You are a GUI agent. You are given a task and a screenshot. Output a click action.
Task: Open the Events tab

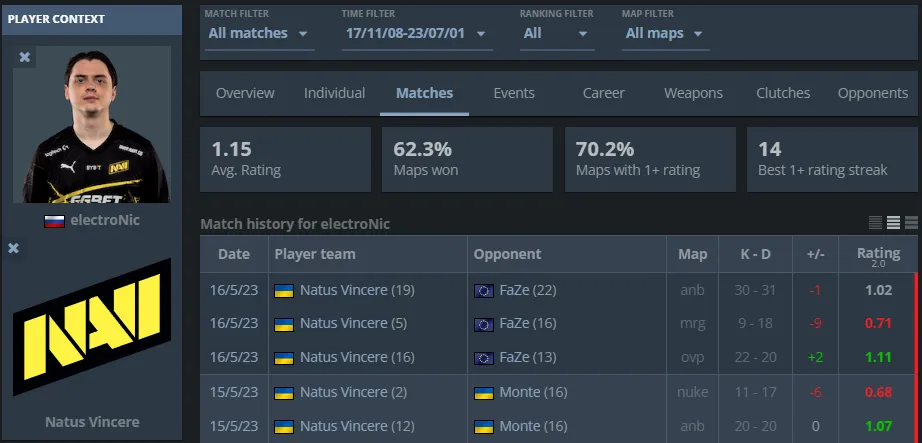pos(514,93)
